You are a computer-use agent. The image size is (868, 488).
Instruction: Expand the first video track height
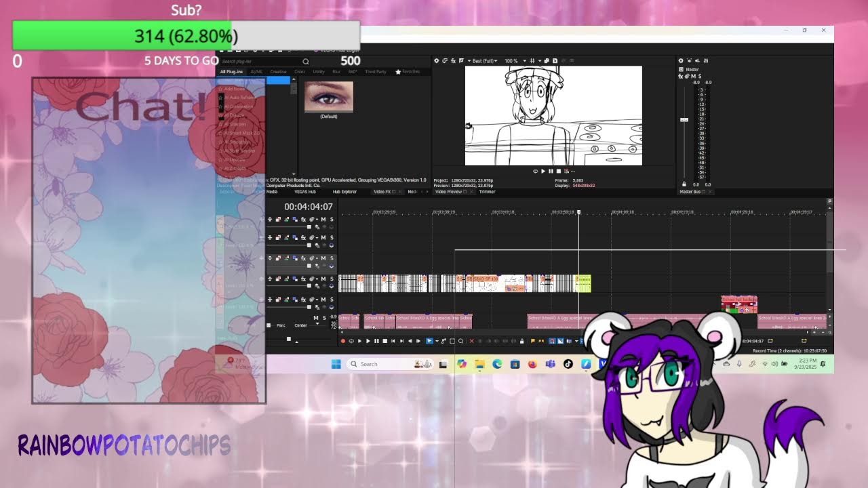point(270,220)
